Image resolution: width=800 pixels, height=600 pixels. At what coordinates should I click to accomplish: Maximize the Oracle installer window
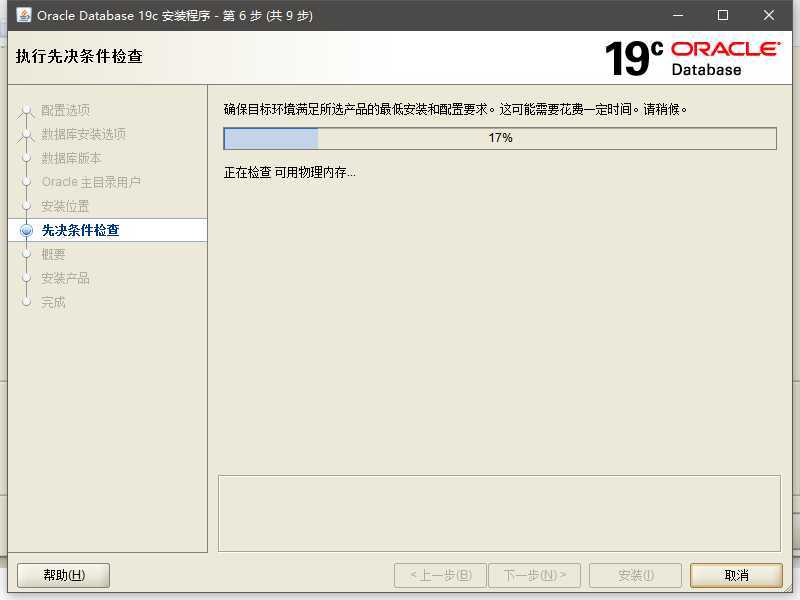[x=722, y=15]
